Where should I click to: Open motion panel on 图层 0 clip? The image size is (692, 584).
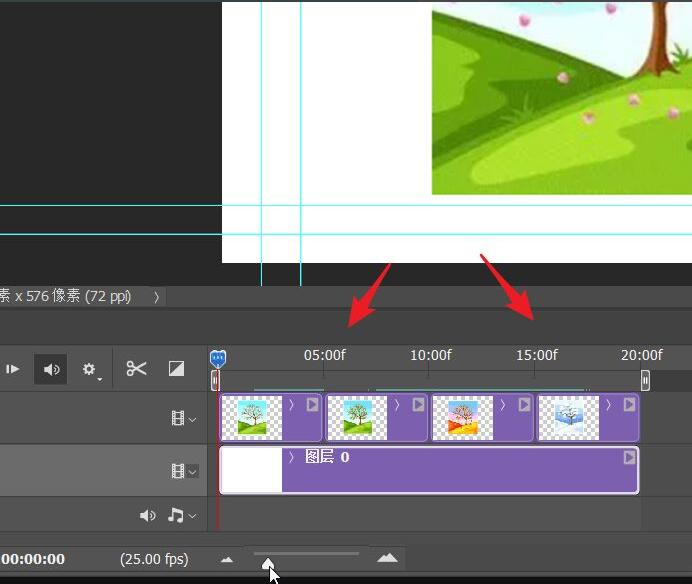pos(630,457)
